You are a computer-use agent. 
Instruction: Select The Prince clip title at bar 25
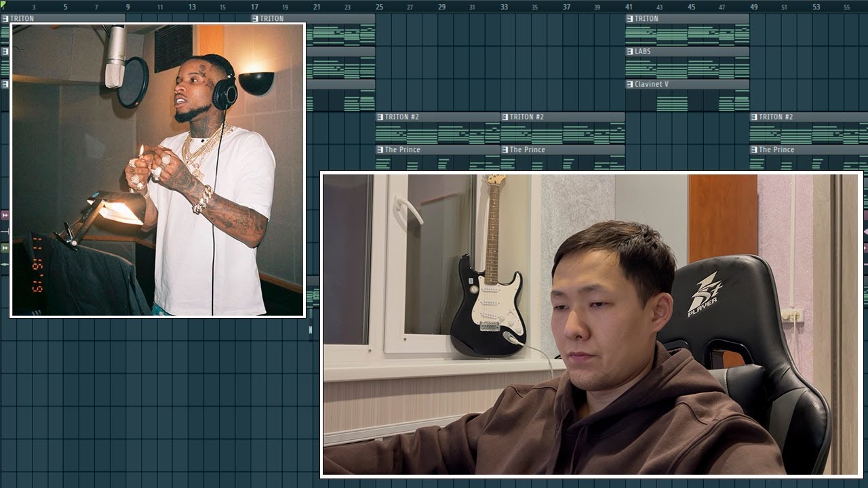[x=403, y=149]
